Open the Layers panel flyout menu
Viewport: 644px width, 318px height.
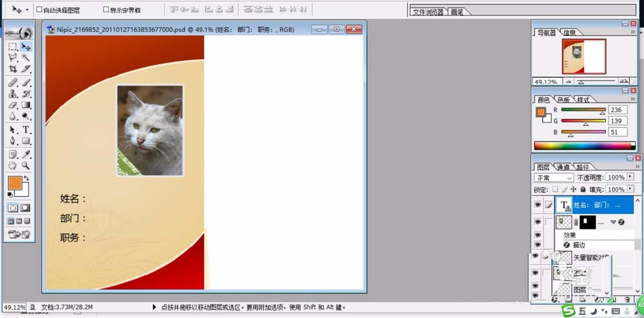pyautogui.click(x=638, y=167)
